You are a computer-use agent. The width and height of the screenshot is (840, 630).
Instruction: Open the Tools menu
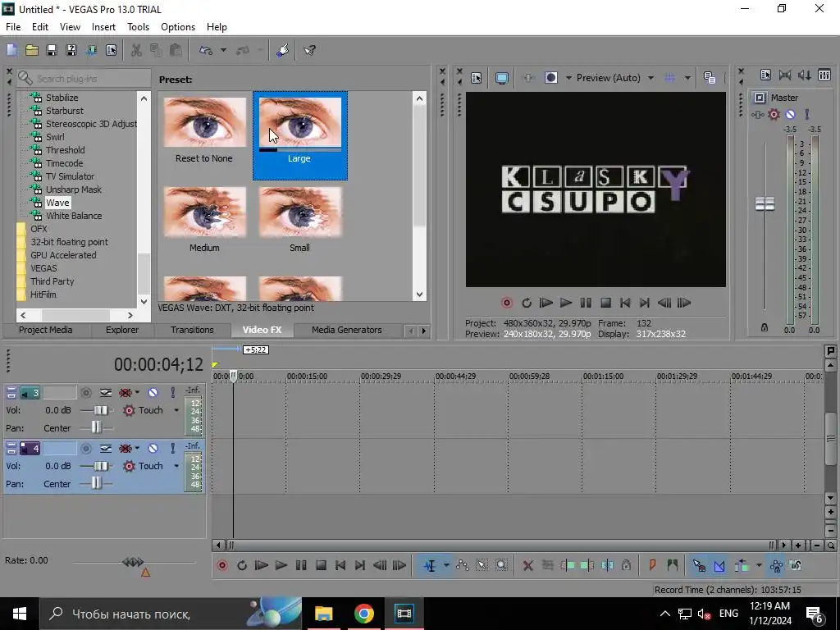(x=138, y=27)
